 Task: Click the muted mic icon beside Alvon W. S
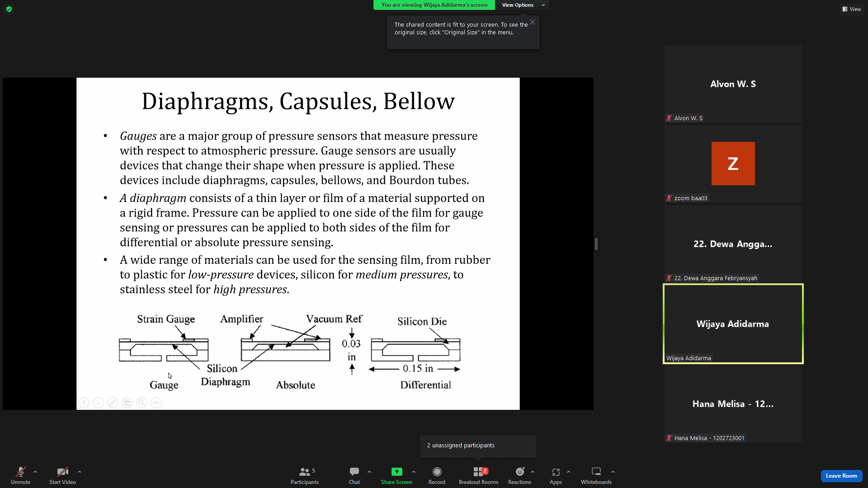click(x=669, y=118)
